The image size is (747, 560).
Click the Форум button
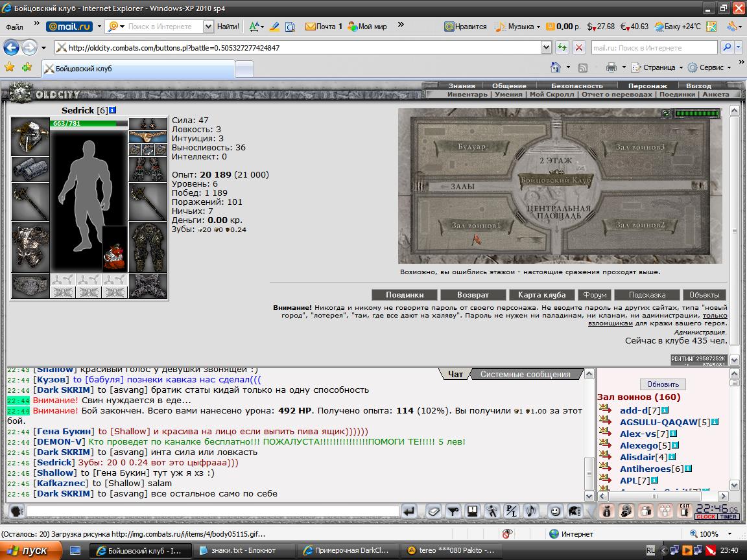point(595,295)
